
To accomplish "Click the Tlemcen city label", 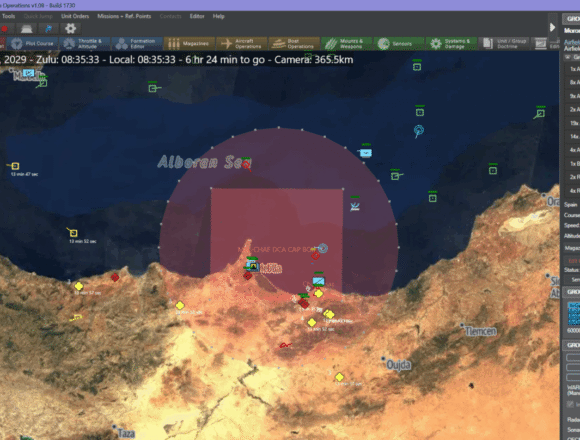I will [x=481, y=331].
